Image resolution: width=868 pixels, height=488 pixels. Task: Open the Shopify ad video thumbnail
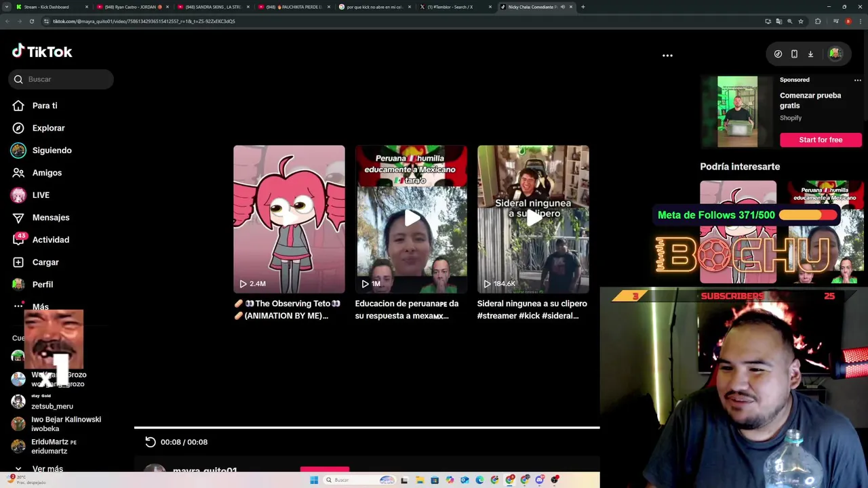[x=737, y=112]
